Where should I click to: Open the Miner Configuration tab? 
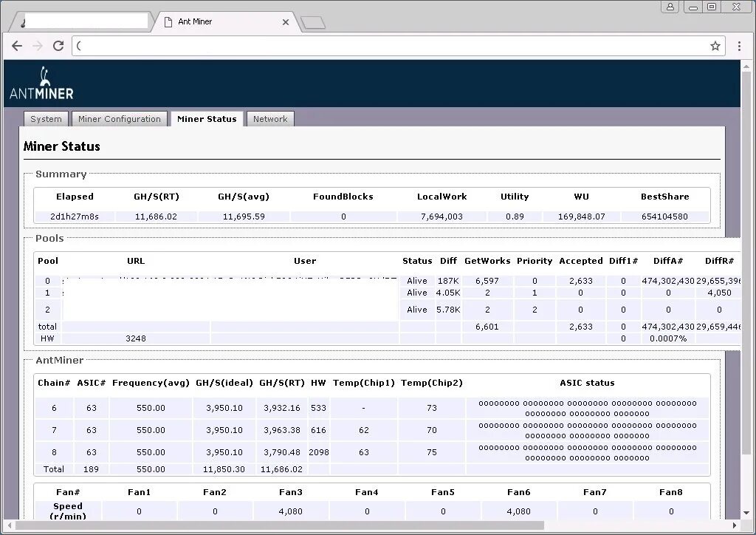point(120,119)
